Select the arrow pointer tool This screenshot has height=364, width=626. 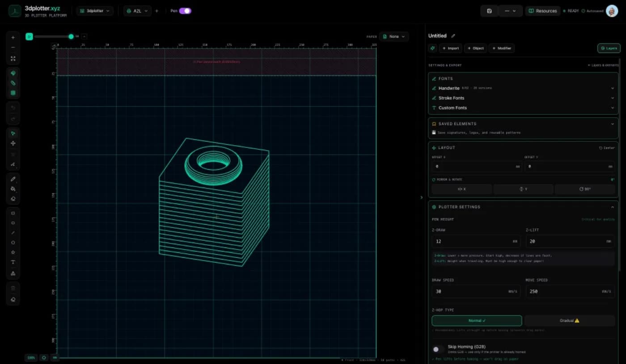tap(13, 134)
